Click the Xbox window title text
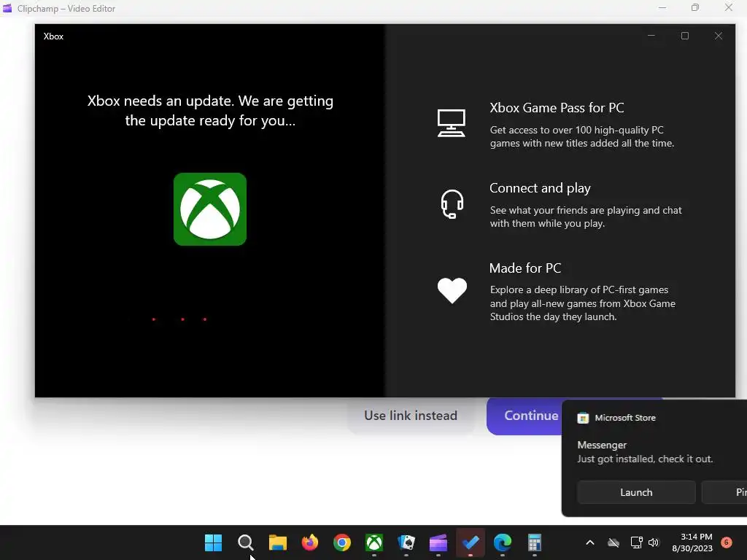Viewport: 747px width, 560px height. tap(53, 36)
